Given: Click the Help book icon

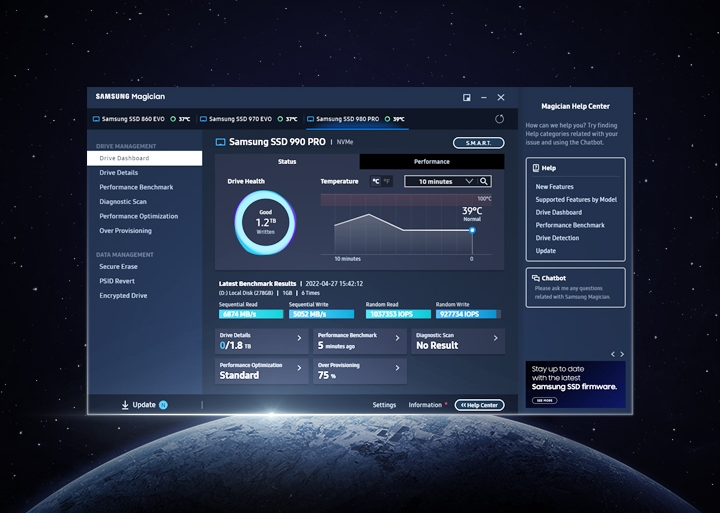Looking at the screenshot, I should click(535, 168).
